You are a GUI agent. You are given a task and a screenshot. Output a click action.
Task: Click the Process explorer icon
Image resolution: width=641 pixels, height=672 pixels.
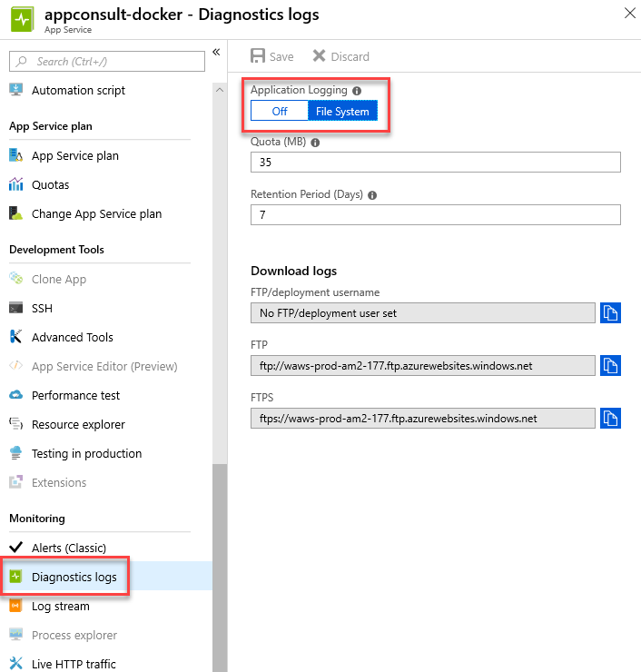tap(15, 634)
